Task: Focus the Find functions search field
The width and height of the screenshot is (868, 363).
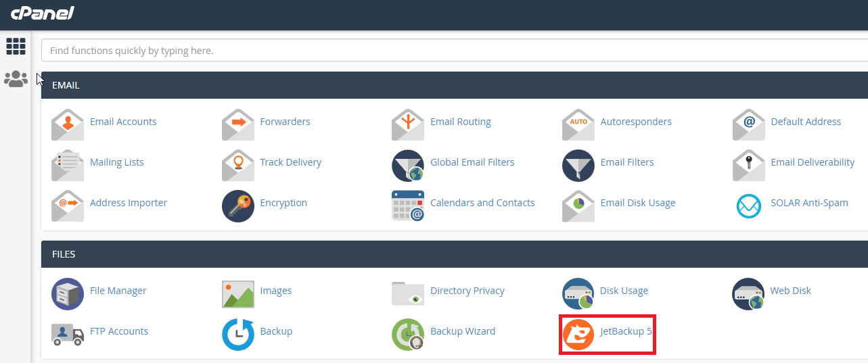Action: [x=453, y=51]
